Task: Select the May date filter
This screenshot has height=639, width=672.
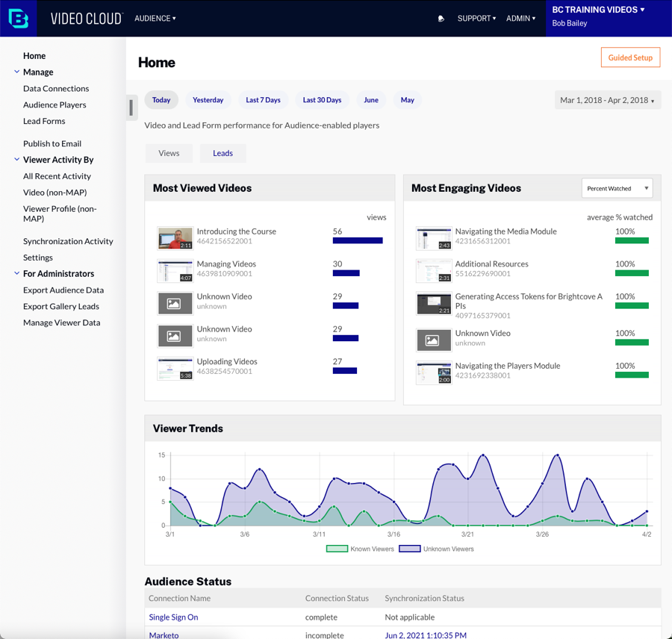Action: click(408, 100)
